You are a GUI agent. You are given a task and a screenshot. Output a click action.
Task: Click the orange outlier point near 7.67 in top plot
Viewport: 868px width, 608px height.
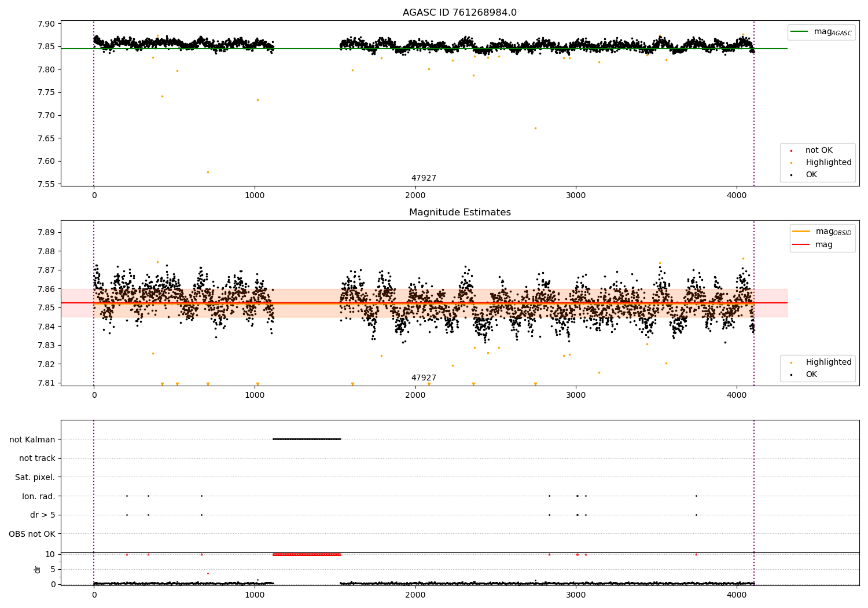(x=535, y=128)
